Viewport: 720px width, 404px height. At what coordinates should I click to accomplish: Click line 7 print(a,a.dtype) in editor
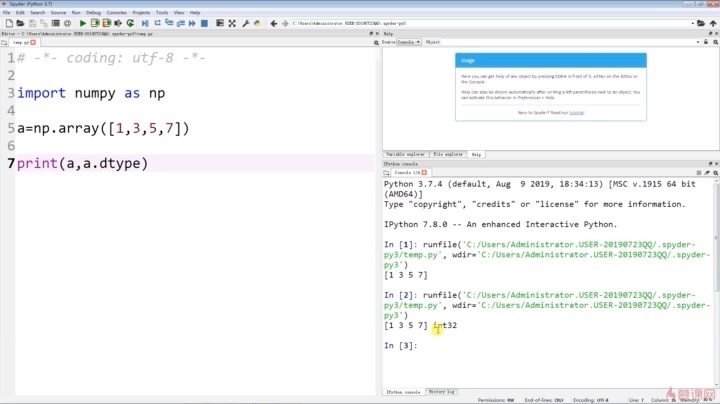point(83,163)
